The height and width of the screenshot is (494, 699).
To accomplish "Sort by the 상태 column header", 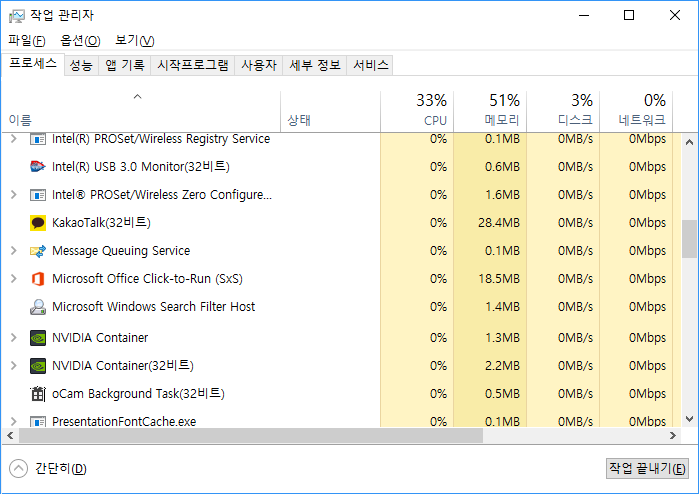I will point(330,111).
